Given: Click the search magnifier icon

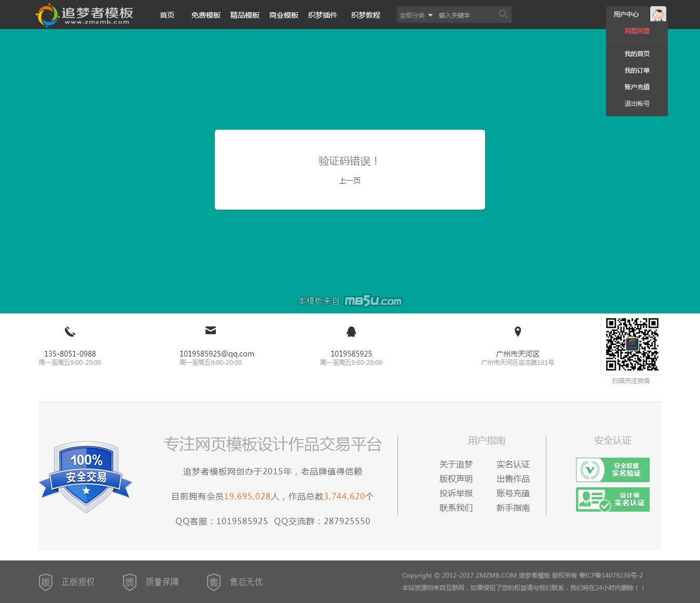Looking at the screenshot, I should [x=503, y=15].
